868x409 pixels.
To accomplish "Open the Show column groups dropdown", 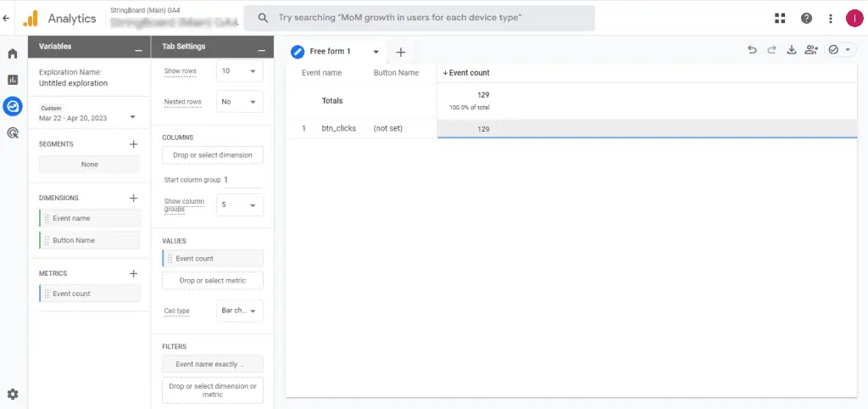I will pos(240,204).
